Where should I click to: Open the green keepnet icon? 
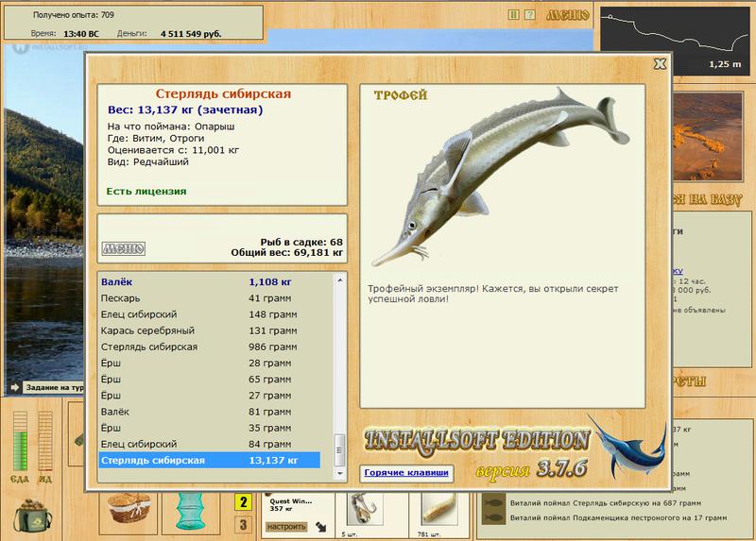[x=191, y=511]
